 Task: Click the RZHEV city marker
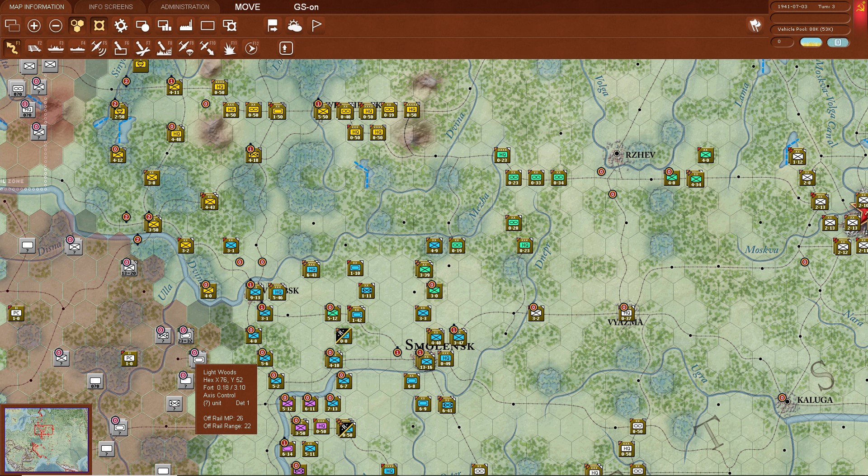[x=617, y=154]
